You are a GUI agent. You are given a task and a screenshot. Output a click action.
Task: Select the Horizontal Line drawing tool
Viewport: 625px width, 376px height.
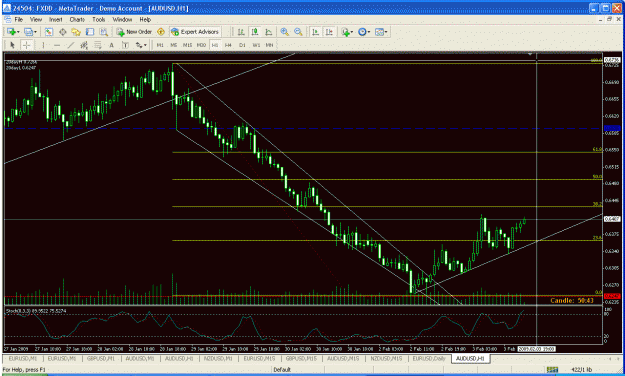[57, 45]
